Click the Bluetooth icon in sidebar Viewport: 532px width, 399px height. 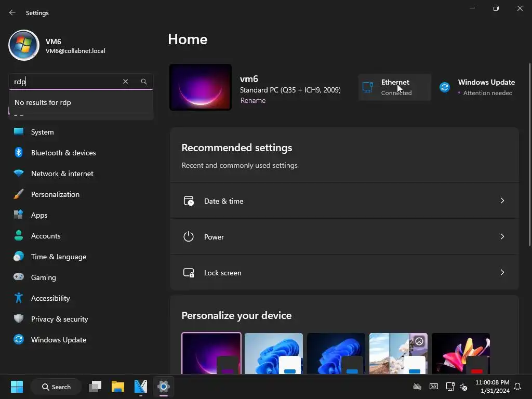pos(19,152)
